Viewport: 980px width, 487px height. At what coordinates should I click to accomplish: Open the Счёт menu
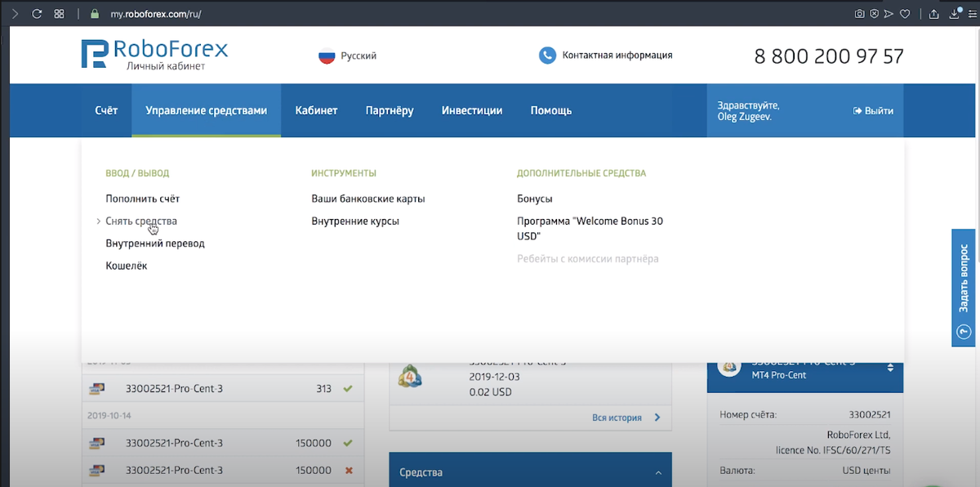click(x=106, y=110)
